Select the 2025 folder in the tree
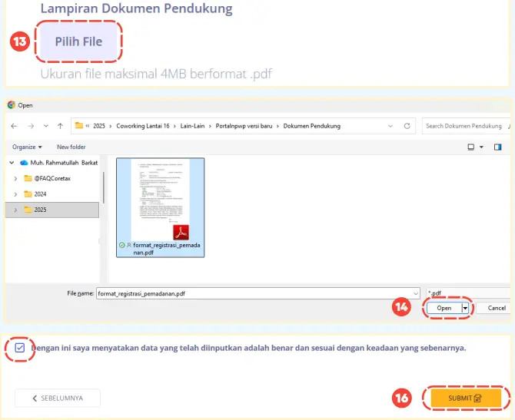Image resolution: width=515 pixels, height=420 pixels. point(52,210)
